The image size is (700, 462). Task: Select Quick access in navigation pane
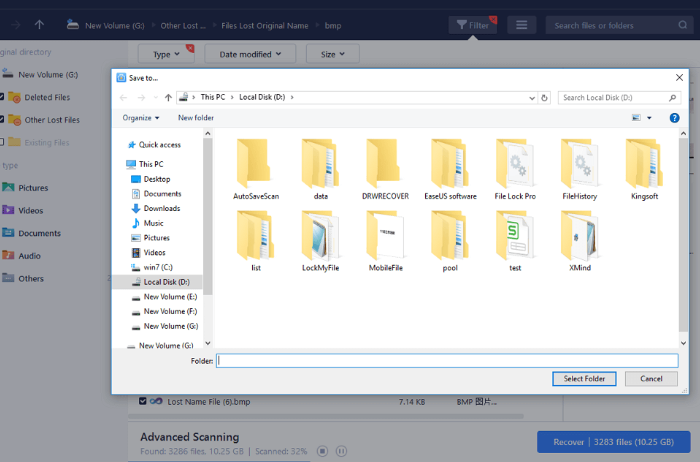(154, 145)
